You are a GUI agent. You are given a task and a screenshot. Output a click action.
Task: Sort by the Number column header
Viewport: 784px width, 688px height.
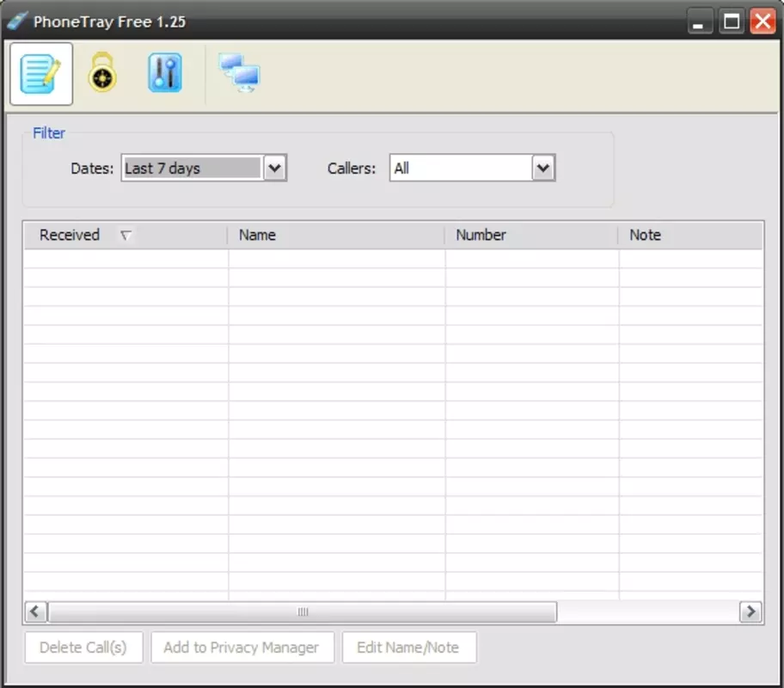tap(531, 235)
